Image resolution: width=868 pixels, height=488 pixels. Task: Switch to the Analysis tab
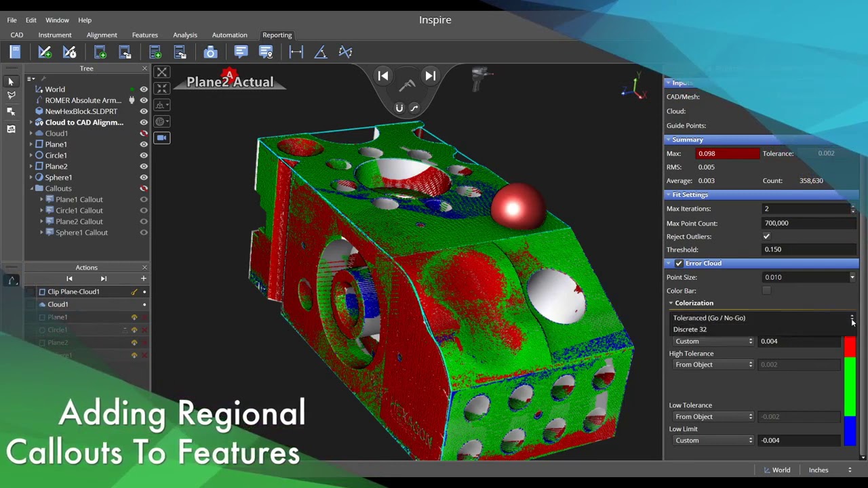coord(184,35)
